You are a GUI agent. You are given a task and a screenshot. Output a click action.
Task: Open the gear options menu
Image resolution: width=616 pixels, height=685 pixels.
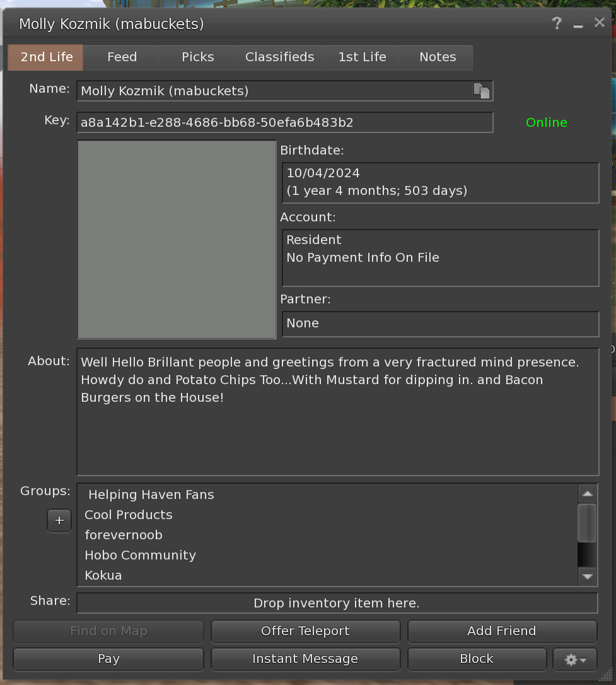pos(575,659)
